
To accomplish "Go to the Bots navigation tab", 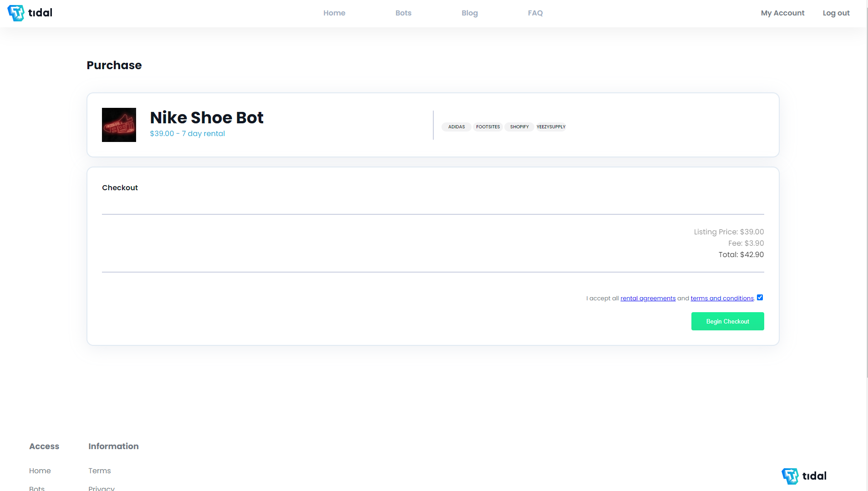I will [403, 13].
